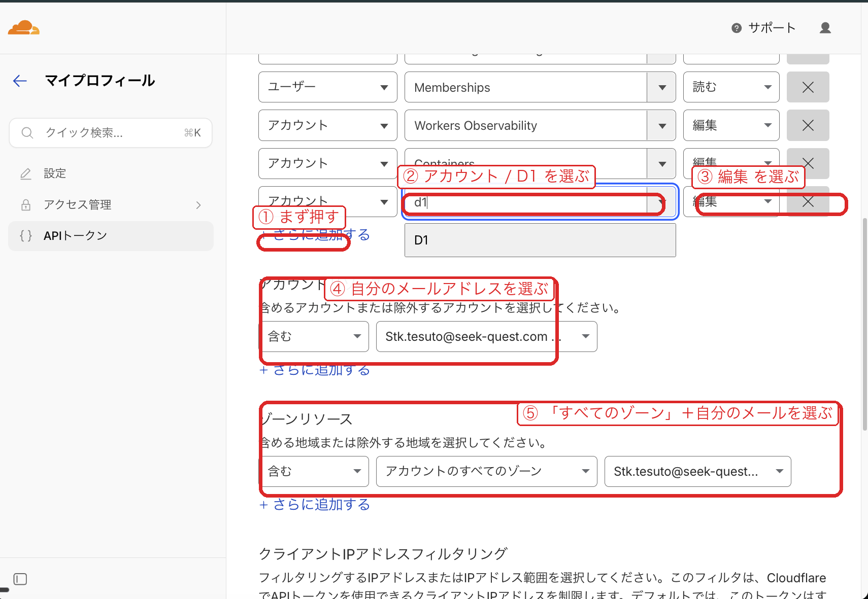Click the ゾーンリソース heading text
This screenshot has width=868, height=599.
click(x=306, y=419)
